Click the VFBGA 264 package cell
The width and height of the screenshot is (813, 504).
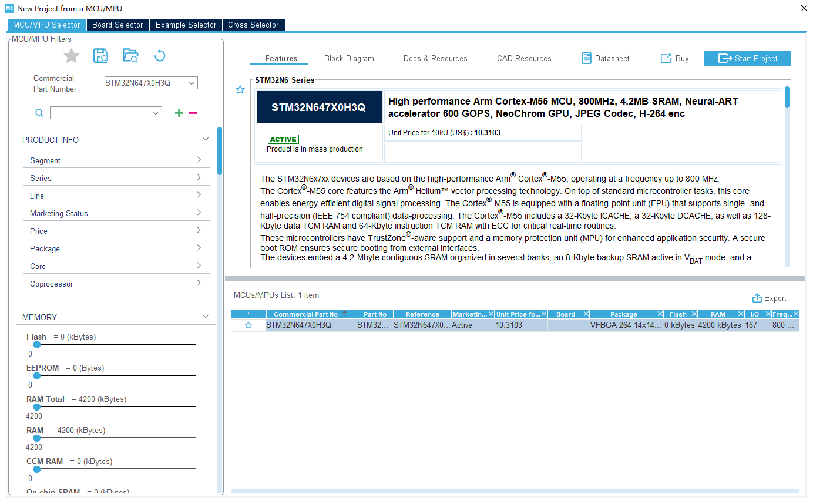(x=627, y=325)
